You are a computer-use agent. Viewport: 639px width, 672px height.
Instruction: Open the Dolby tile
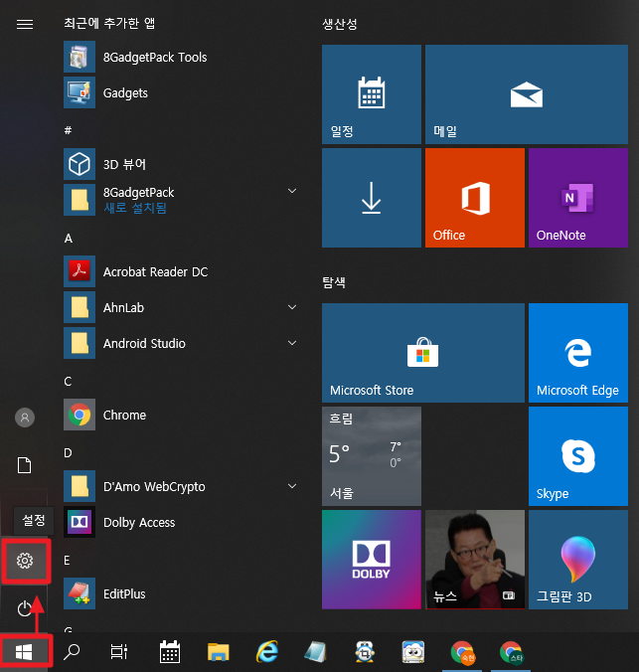coord(372,560)
